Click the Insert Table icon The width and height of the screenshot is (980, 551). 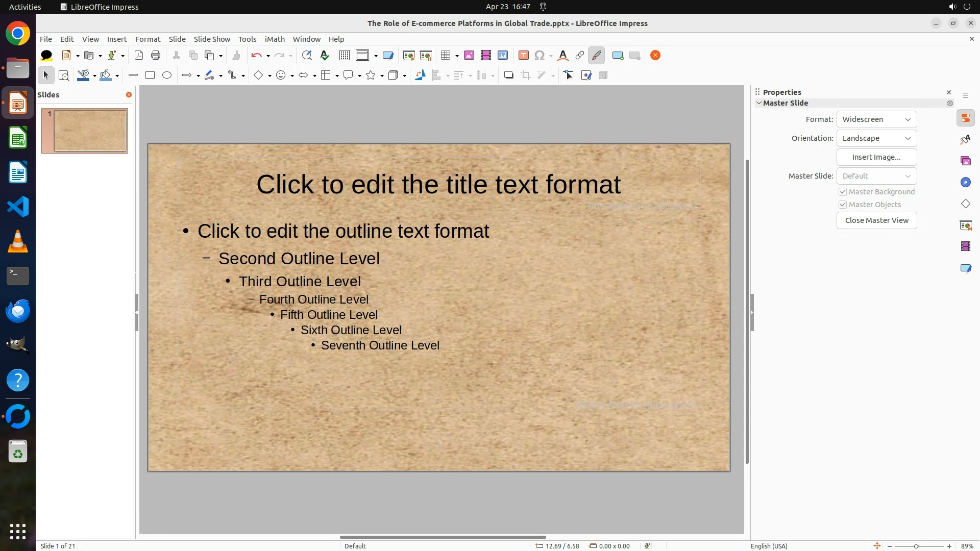click(x=446, y=56)
